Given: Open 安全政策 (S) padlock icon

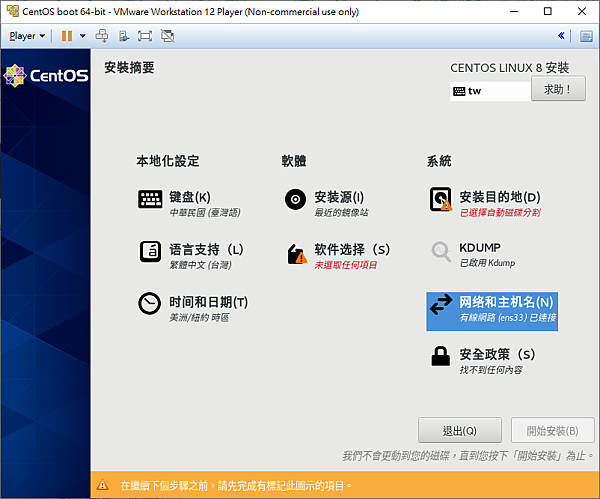Looking at the screenshot, I should coord(440,356).
